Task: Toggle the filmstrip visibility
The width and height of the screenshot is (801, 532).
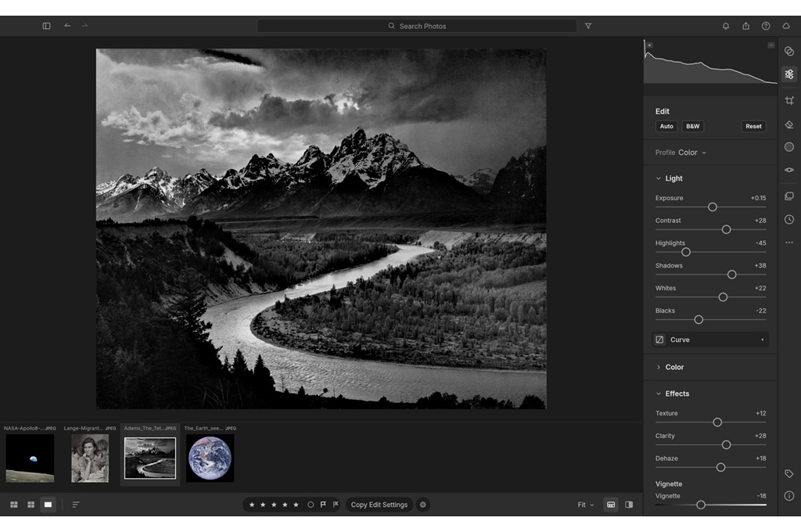Action: point(610,505)
